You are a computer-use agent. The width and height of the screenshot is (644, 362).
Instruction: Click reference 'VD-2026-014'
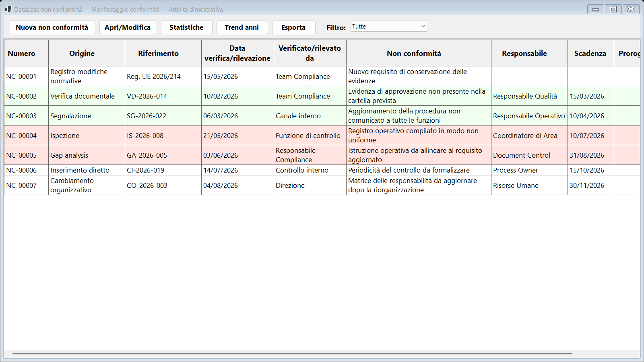point(163,96)
